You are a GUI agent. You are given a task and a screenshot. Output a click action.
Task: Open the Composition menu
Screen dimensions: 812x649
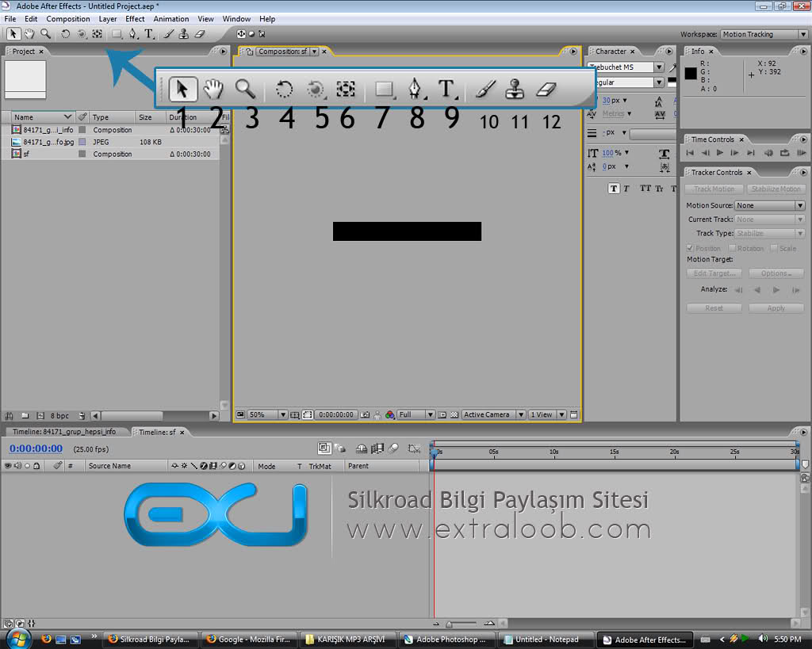(x=68, y=19)
